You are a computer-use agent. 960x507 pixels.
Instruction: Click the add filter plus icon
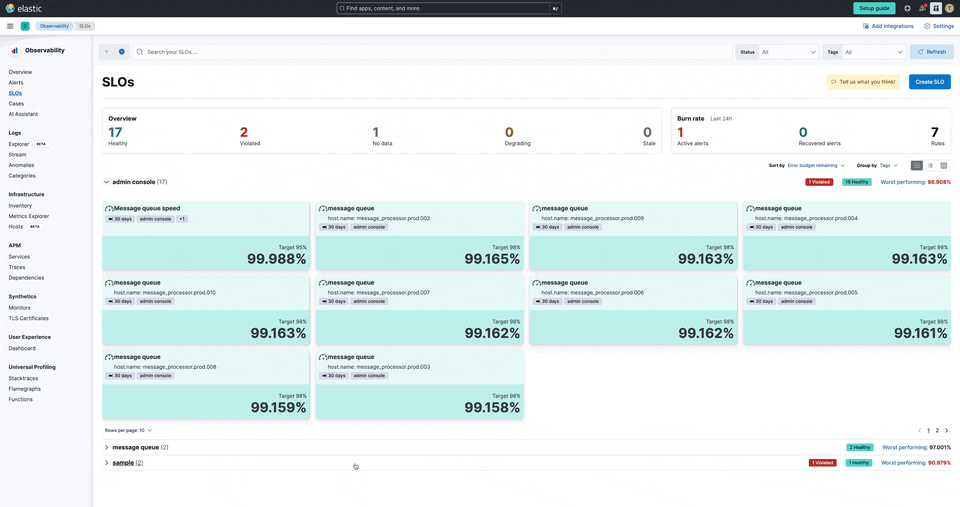point(122,51)
